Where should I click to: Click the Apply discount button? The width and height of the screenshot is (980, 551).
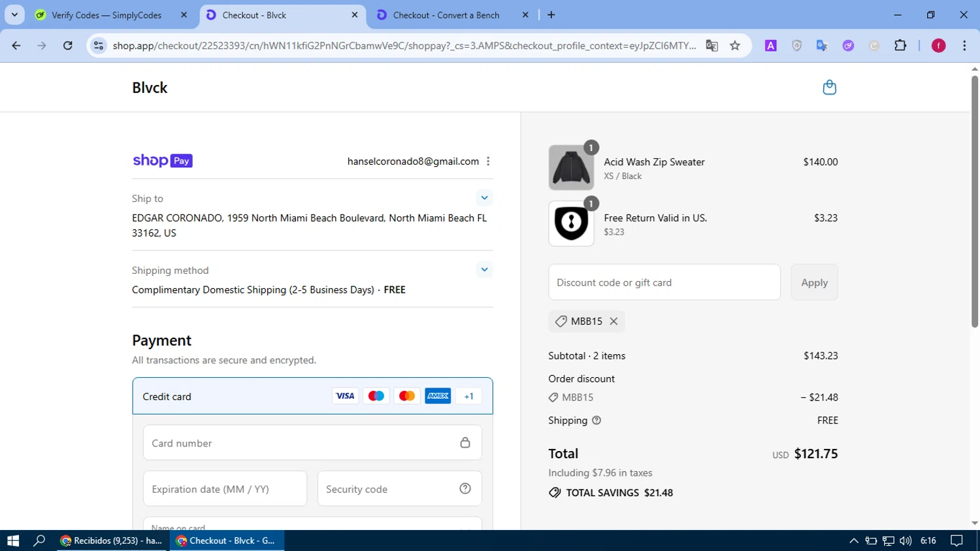pos(814,282)
